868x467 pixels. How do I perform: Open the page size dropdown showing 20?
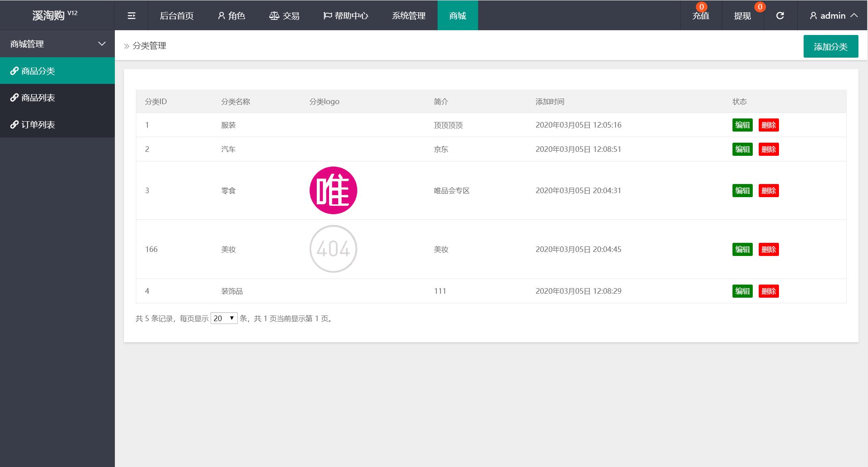[x=224, y=318]
